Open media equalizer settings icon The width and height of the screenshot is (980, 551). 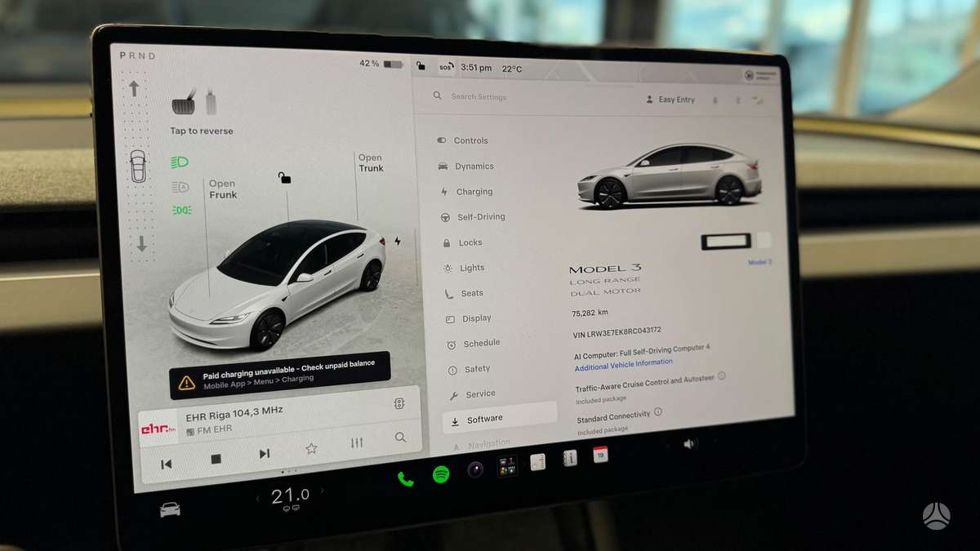(x=357, y=442)
